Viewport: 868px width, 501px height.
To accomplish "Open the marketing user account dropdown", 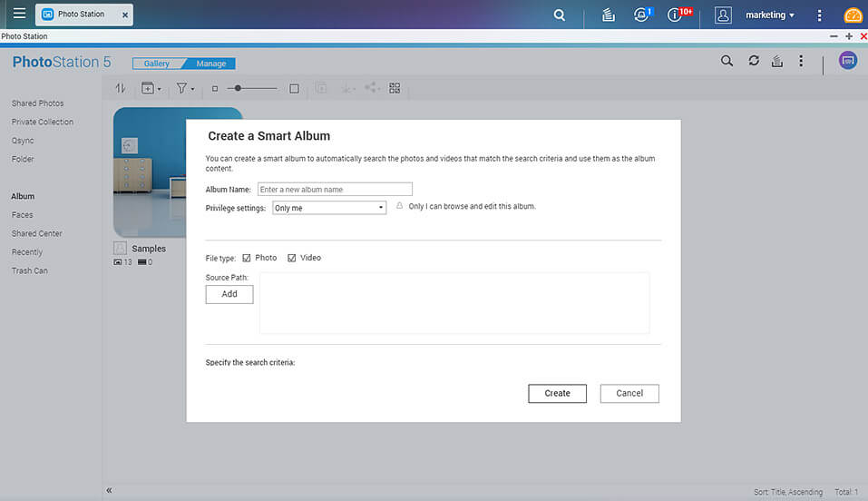I will click(769, 15).
